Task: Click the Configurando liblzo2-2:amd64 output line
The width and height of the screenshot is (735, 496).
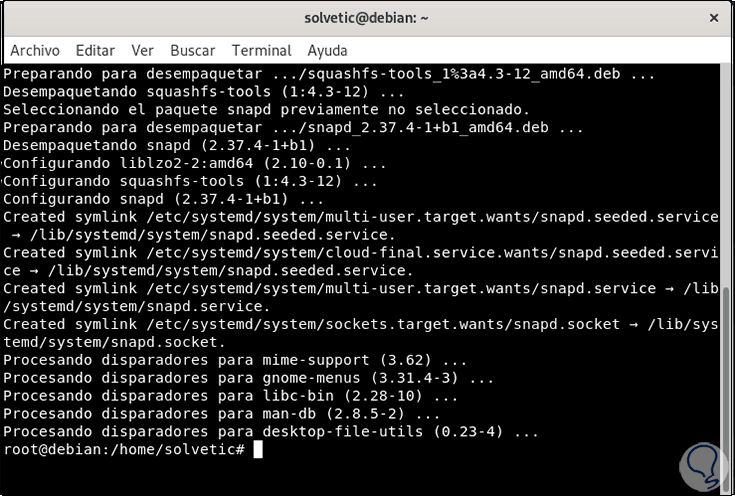Action: [195, 163]
